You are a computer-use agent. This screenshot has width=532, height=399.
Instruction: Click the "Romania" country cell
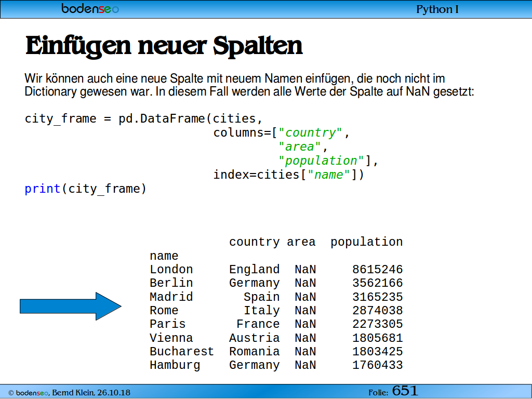[255, 352]
